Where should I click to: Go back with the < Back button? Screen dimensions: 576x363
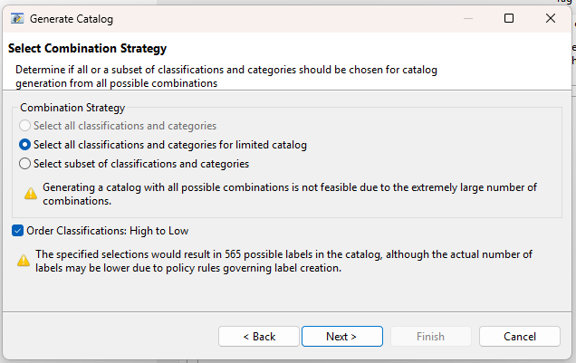[x=259, y=337]
